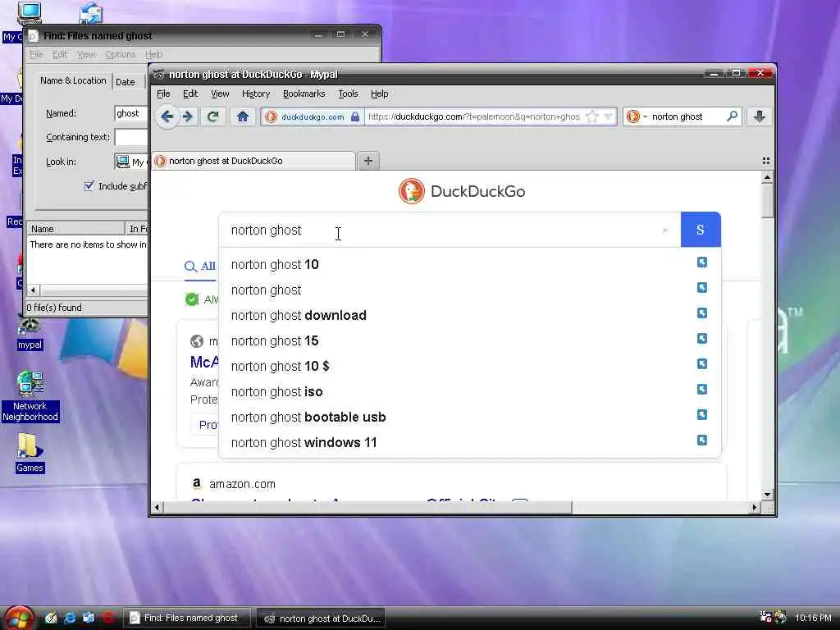Screen dimensions: 840x630
Task: Open the URL bar history dropdown arrow
Action: coord(608,116)
